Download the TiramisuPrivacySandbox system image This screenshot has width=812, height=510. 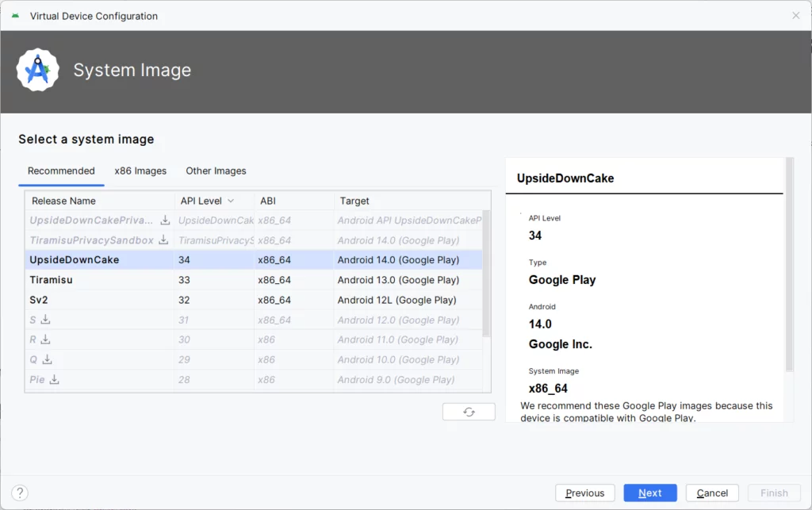point(163,240)
